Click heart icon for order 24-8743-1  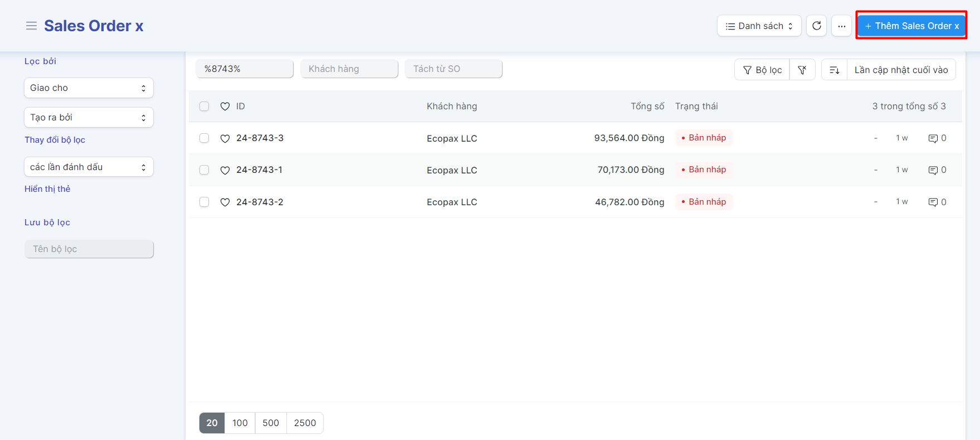tap(225, 170)
